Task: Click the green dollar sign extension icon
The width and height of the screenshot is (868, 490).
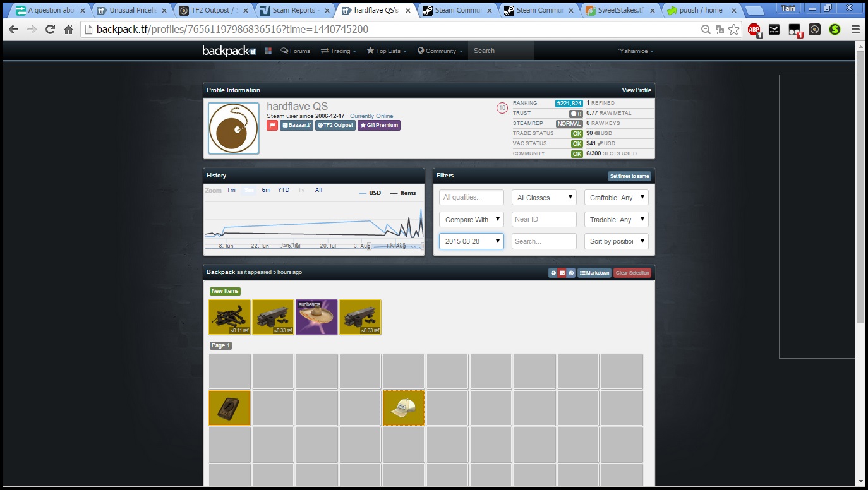Action: (x=835, y=30)
